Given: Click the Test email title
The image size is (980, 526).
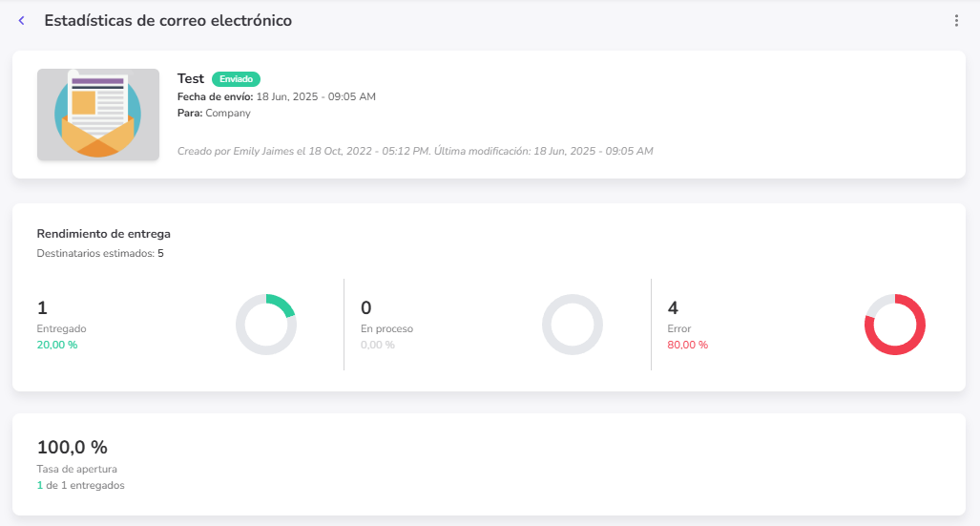Looking at the screenshot, I should (191, 79).
